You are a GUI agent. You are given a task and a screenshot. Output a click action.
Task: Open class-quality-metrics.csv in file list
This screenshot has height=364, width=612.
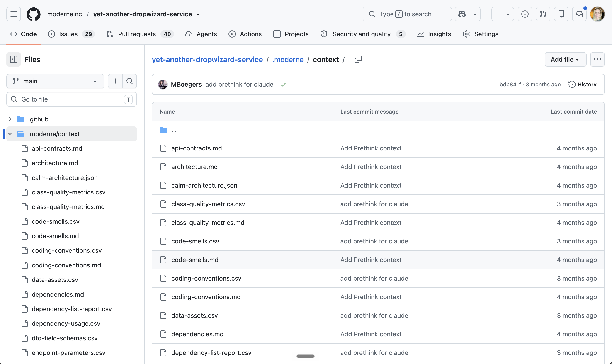pyautogui.click(x=208, y=204)
